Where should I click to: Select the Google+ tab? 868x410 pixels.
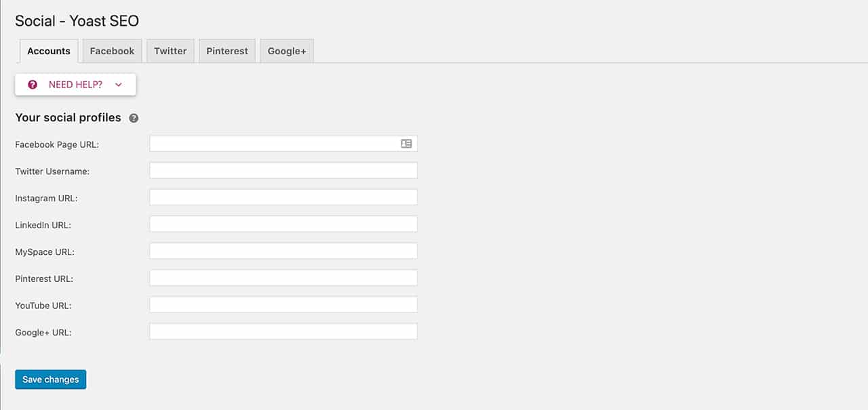(x=287, y=51)
